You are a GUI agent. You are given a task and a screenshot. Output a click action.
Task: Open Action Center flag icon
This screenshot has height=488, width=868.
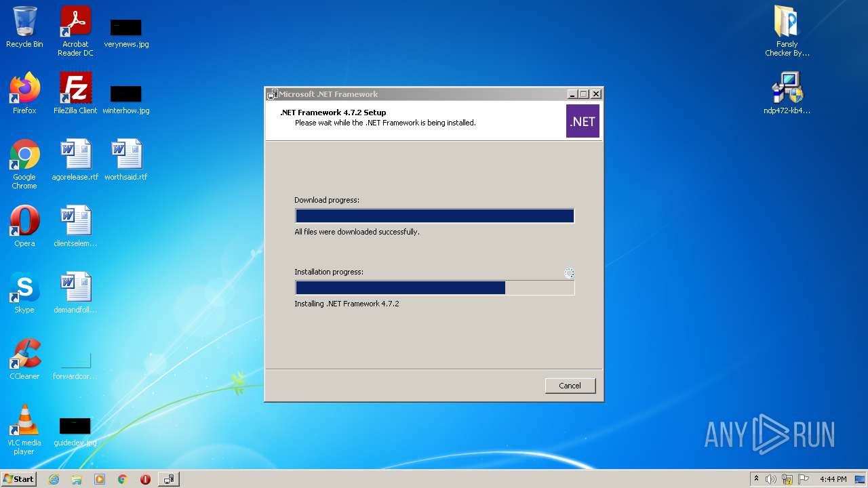coord(804,479)
